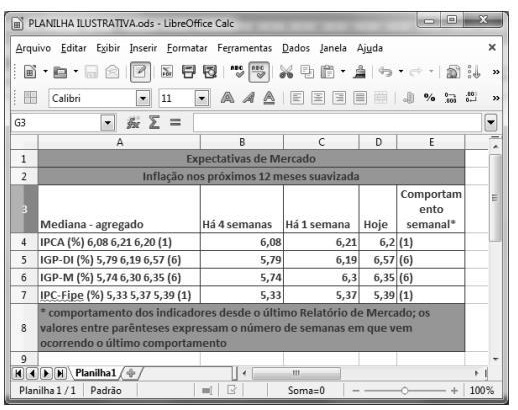Open the Function Wizard fx icon
Image resolution: width=518 pixels, height=410 pixels.
tap(133, 123)
